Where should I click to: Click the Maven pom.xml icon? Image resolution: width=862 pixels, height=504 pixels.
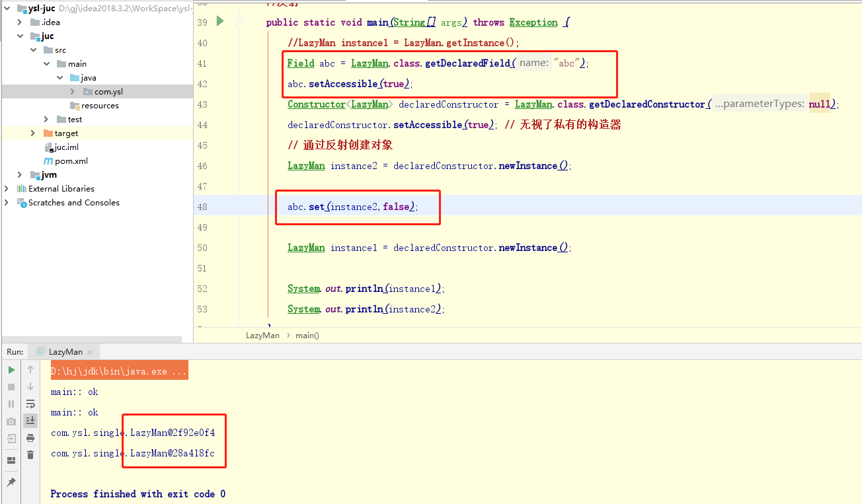point(48,161)
